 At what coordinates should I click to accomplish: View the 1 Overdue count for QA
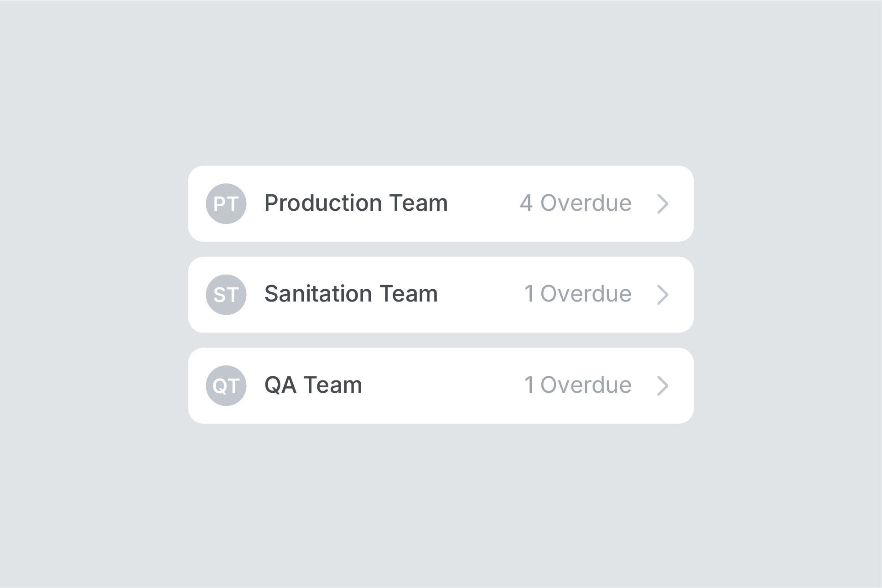pos(578,385)
